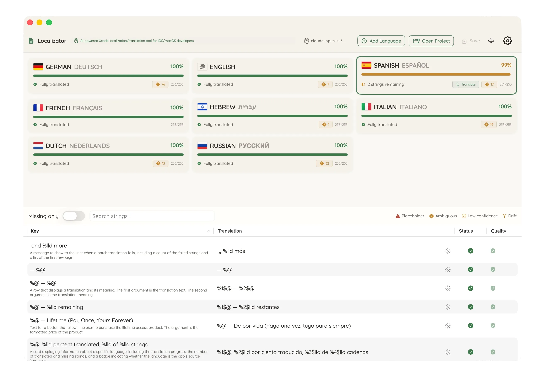The width and height of the screenshot is (545, 392).
Task: Click the Add Language button
Action: [x=381, y=41]
